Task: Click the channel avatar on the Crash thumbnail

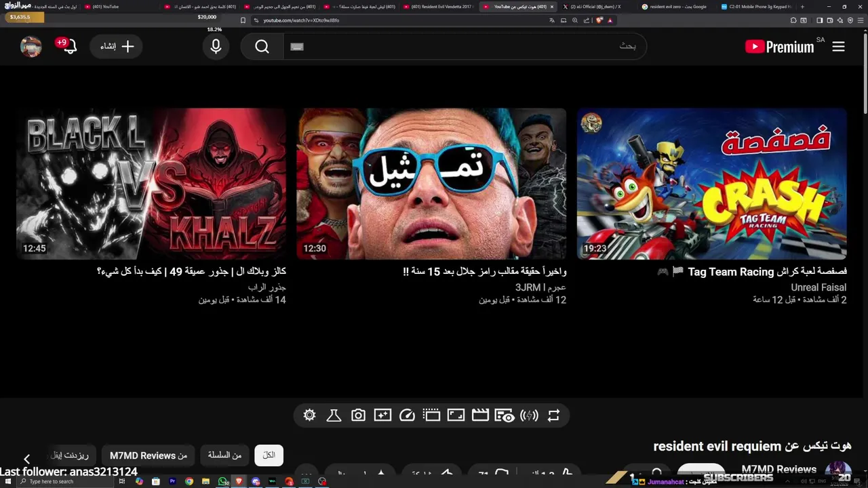Action: tap(591, 123)
